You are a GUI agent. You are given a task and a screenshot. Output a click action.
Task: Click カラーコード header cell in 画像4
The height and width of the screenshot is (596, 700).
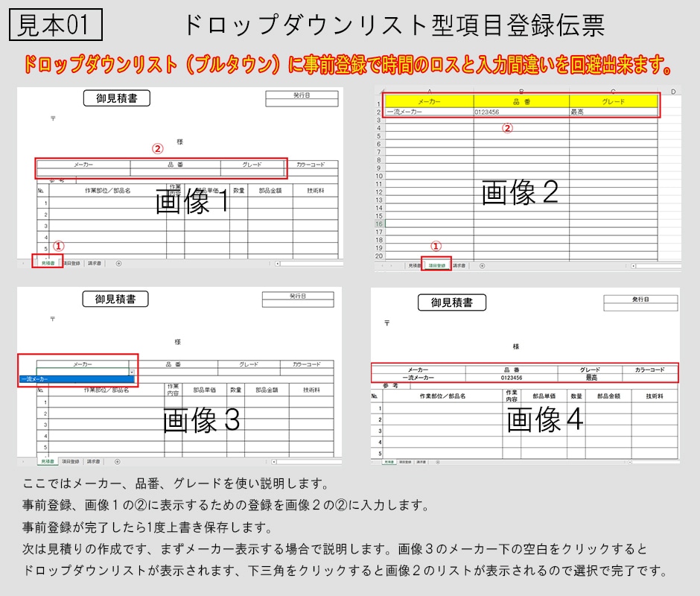(x=650, y=370)
